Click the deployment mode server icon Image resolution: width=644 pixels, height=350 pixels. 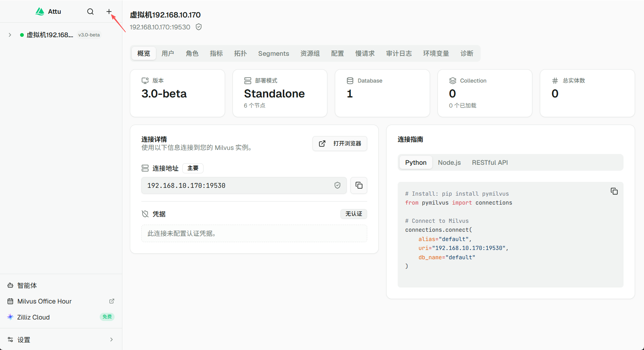coord(248,81)
